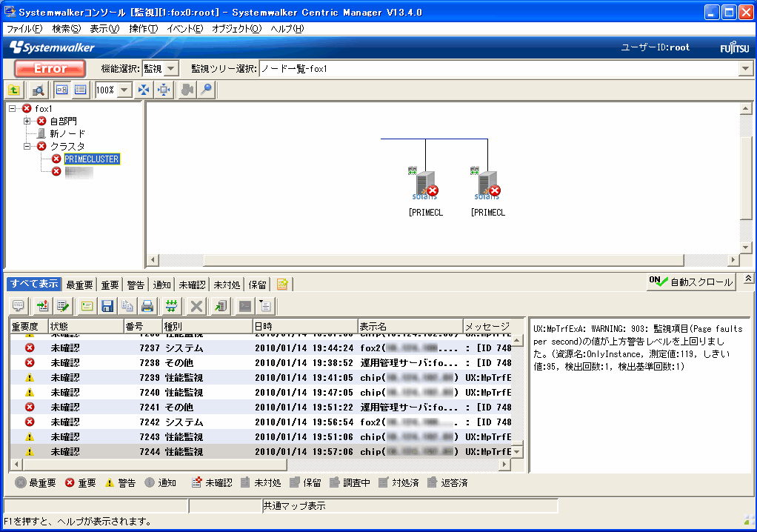
Task: Sort by 種別 column header
Action: pos(207,327)
